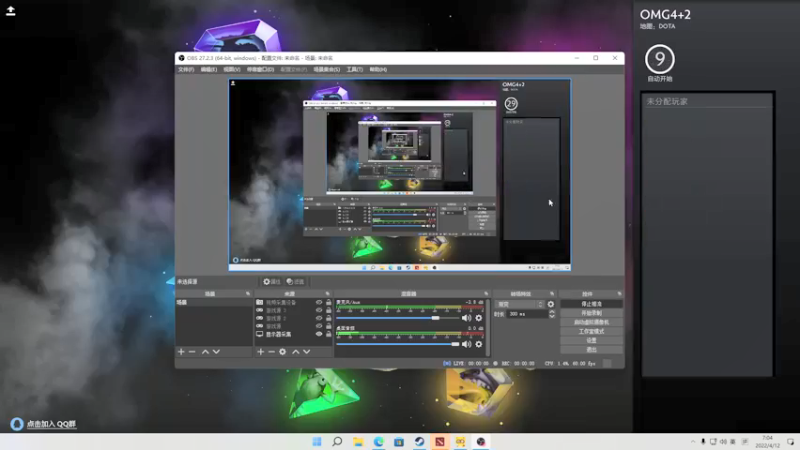Open the volume icon in the system tray

tap(723, 441)
